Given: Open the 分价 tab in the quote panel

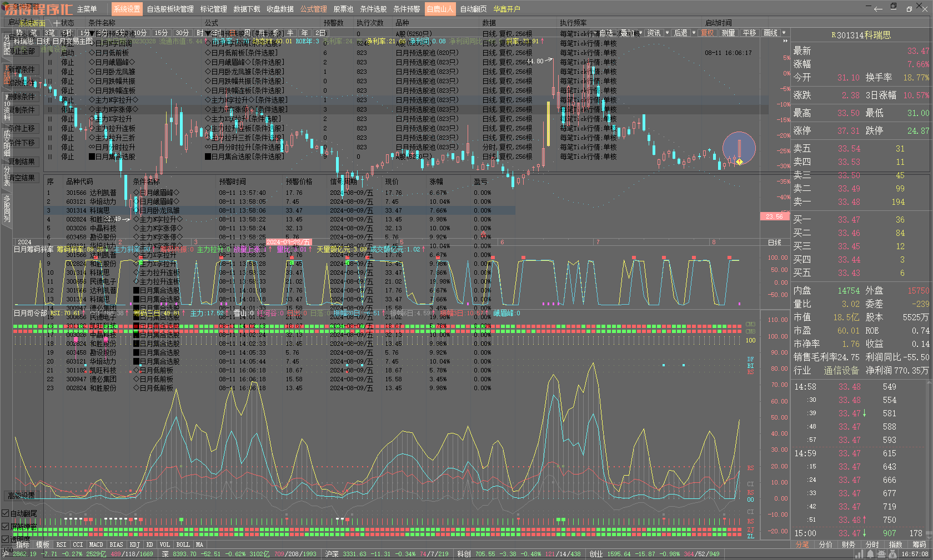Looking at the screenshot, I should pyautogui.click(x=826, y=544).
